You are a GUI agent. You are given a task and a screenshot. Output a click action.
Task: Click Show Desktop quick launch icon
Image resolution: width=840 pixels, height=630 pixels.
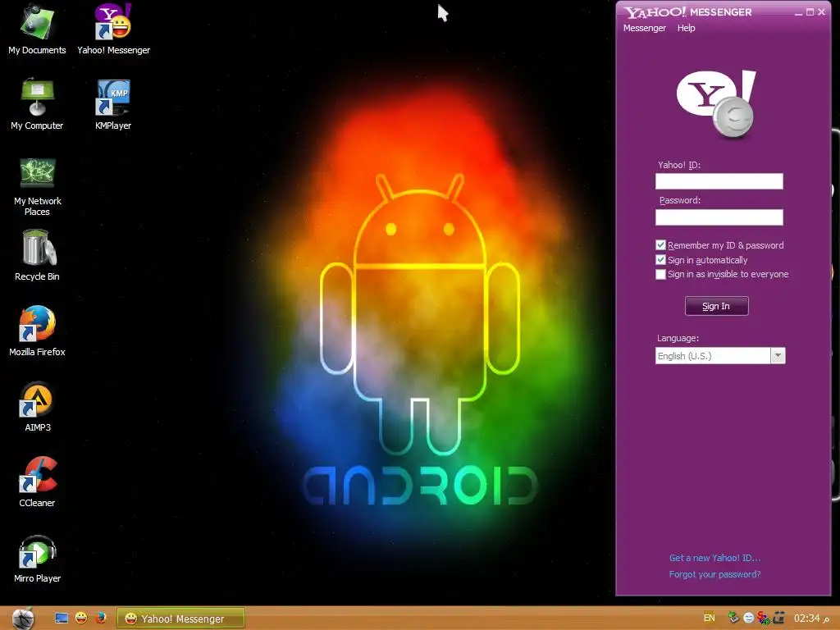coord(62,619)
